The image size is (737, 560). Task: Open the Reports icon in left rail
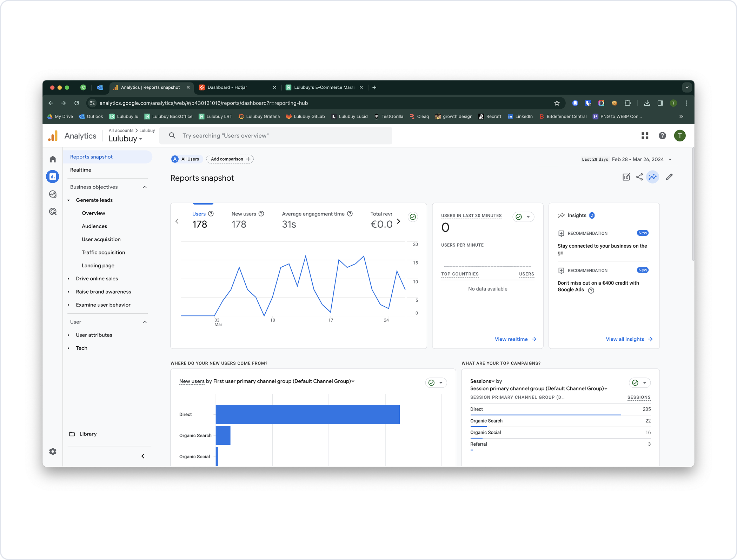(x=53, y=176)
